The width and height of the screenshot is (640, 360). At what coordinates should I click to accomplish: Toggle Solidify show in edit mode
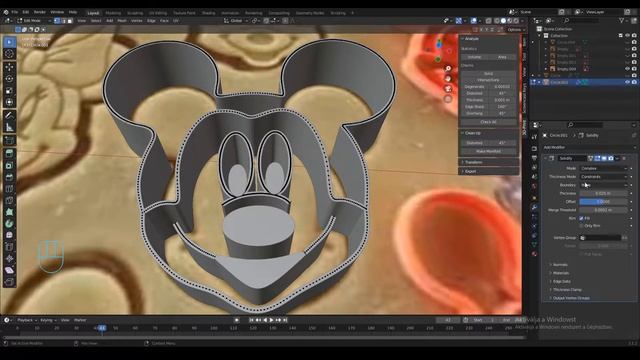click(597, 158)
